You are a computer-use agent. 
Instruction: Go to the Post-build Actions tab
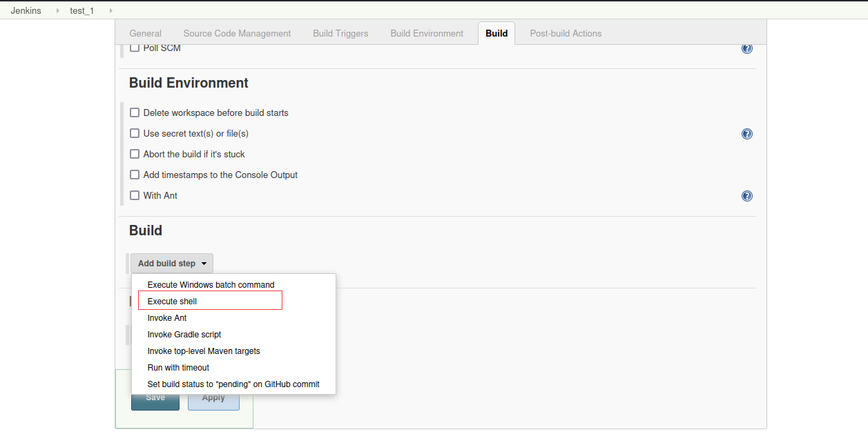[x=566, y=33]
